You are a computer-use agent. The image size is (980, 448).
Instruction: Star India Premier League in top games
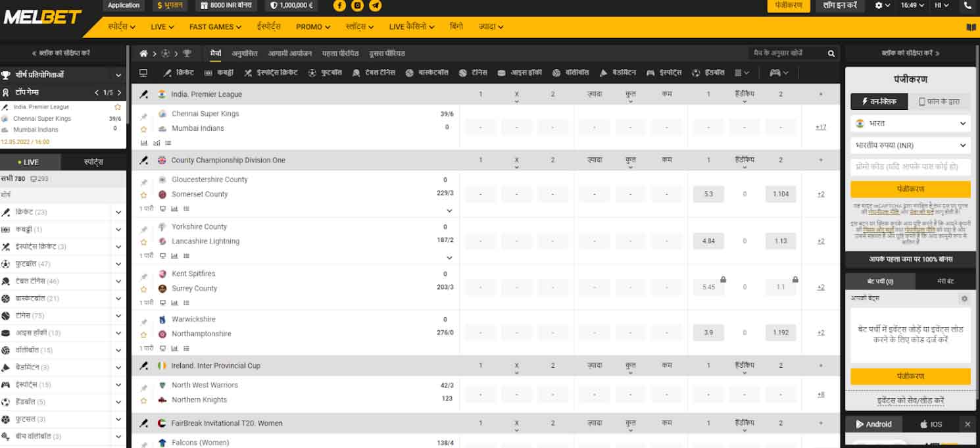[x=118, y=107]
